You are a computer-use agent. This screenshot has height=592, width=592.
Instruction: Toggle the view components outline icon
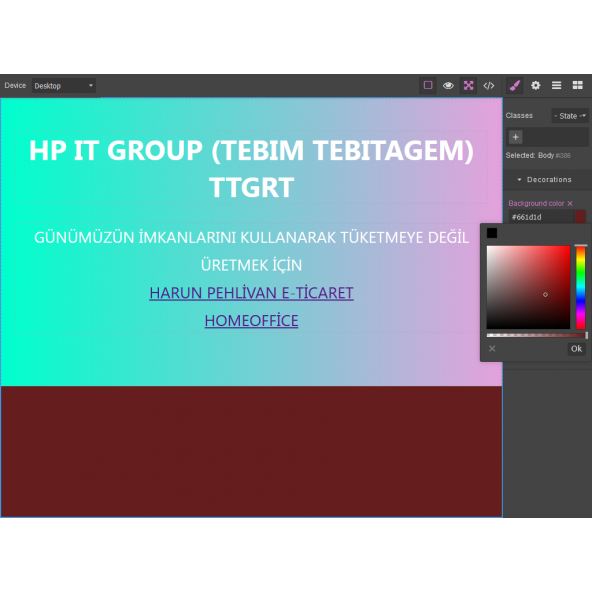point(428,85)
